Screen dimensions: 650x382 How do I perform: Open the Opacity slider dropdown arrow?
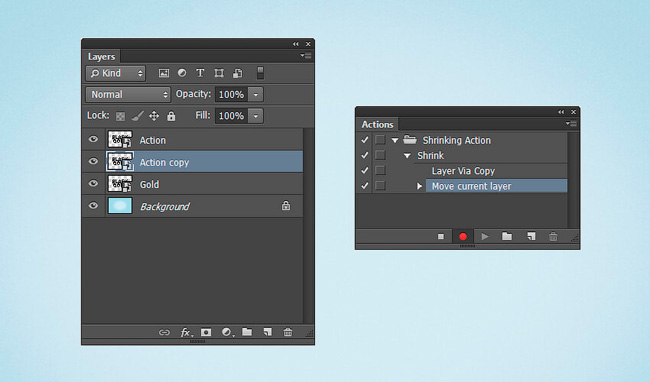click(x=256, y=94)
